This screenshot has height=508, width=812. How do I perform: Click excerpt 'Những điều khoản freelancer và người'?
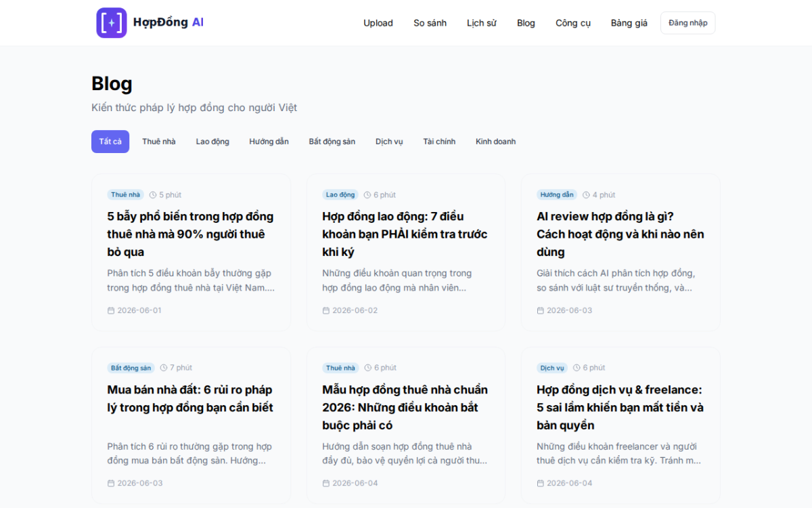(x=619, y=454)
